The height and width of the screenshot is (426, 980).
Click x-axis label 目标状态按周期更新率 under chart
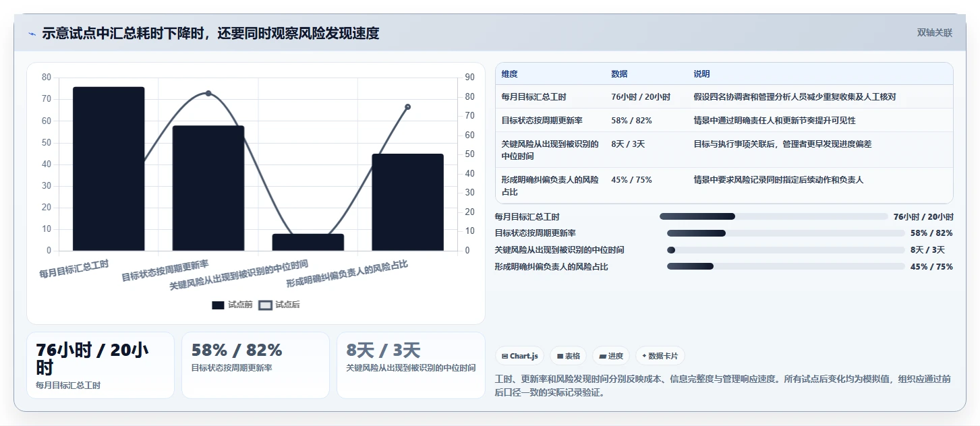click(165, 270)
